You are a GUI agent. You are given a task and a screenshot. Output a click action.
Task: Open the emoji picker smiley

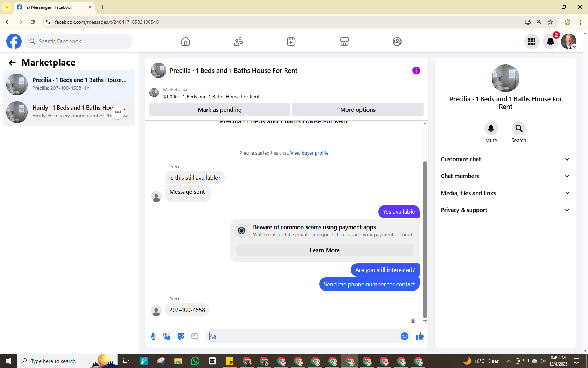[x=405, y=336]
